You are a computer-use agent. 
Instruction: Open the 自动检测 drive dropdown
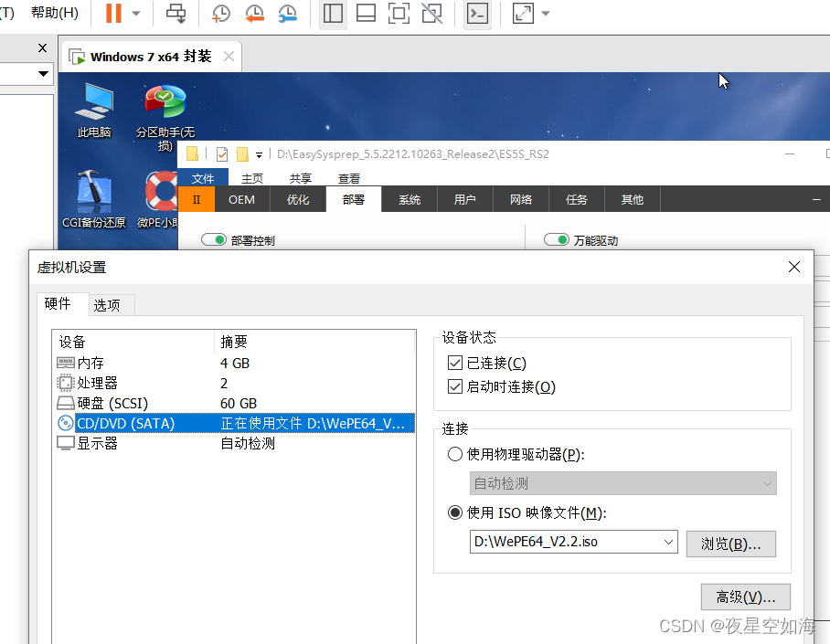coord(623,483)
